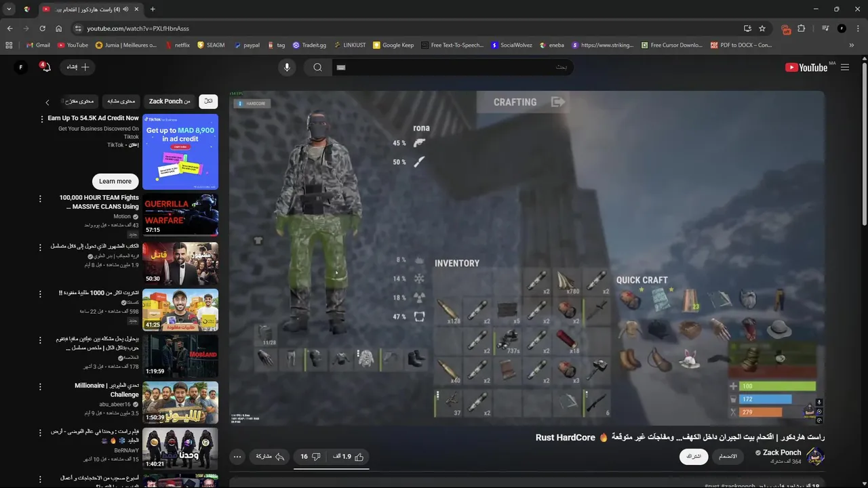
Task: Open options for 100,000 HOUR TEAM video
Action: point(40,199)
